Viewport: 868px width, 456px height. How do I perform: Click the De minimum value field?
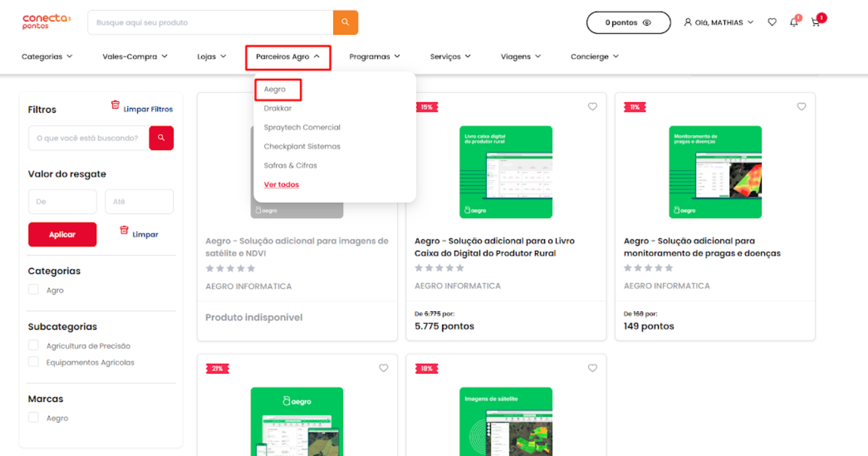pos(62,201)
